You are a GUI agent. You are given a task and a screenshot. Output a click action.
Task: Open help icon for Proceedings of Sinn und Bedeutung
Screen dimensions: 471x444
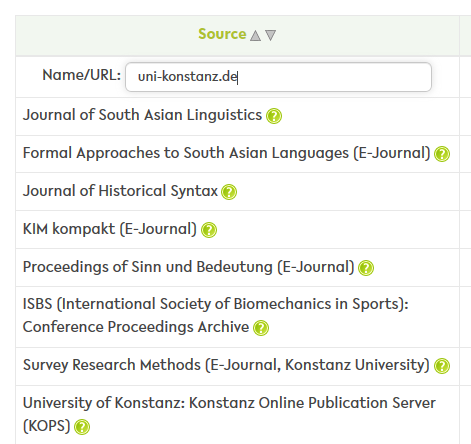click(366, 268)
